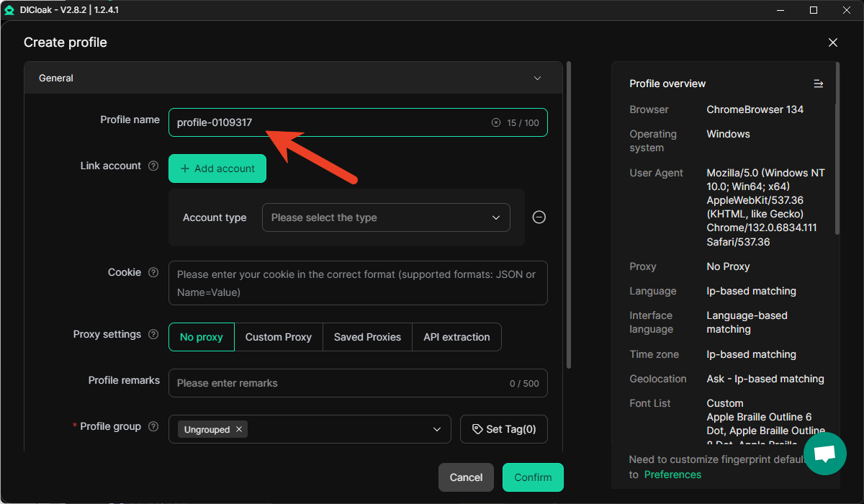
Task: Open the Account type dropdown
Action: click(x=386, y=217)
